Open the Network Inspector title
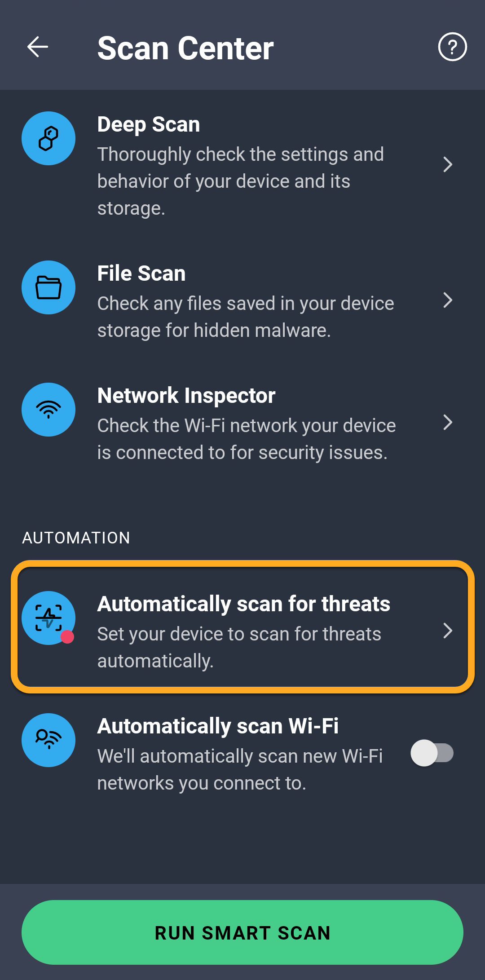The width and height of the screenshot is (485, 980). coord(186,396)
